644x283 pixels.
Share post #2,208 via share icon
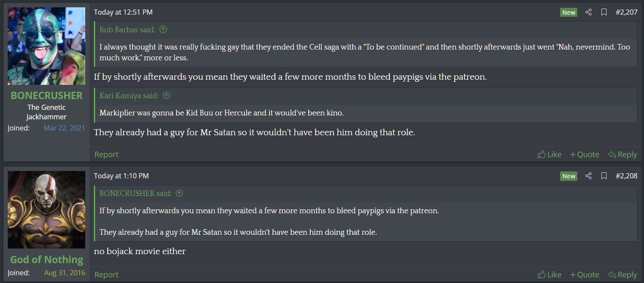[588, 176]
